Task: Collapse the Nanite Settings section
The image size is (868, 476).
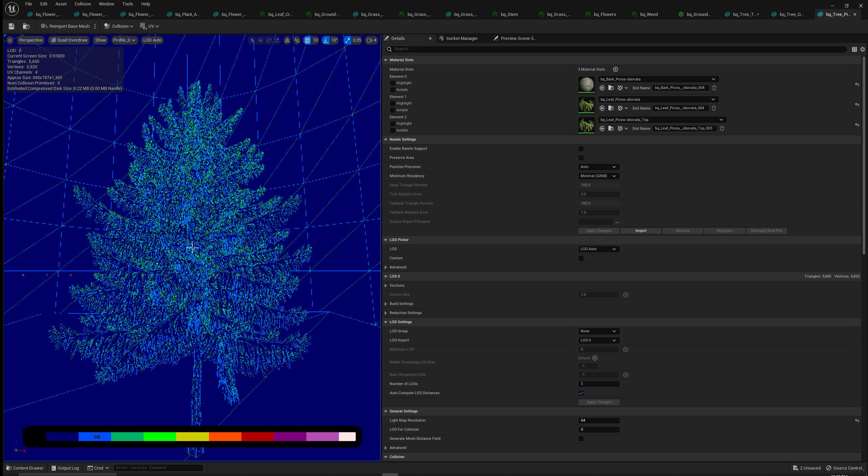Action: [x=386, y=140]
